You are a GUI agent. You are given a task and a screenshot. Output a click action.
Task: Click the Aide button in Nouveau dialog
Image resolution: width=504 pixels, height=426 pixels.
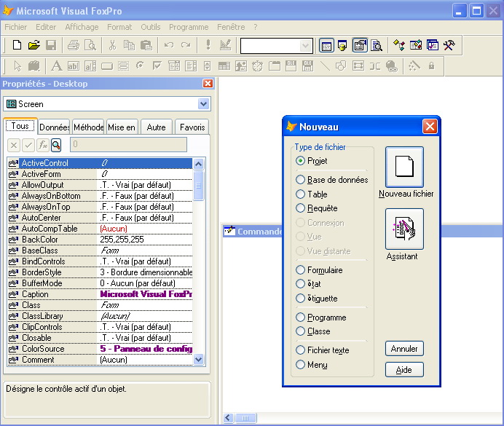404,370
